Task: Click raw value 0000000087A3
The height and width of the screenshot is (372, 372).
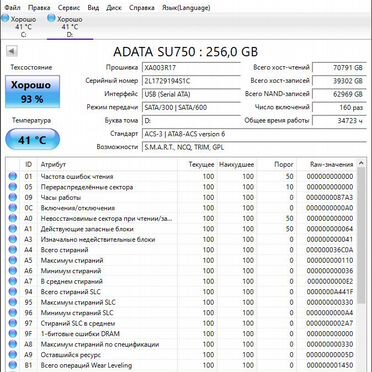Action: (x=330, y=197)
